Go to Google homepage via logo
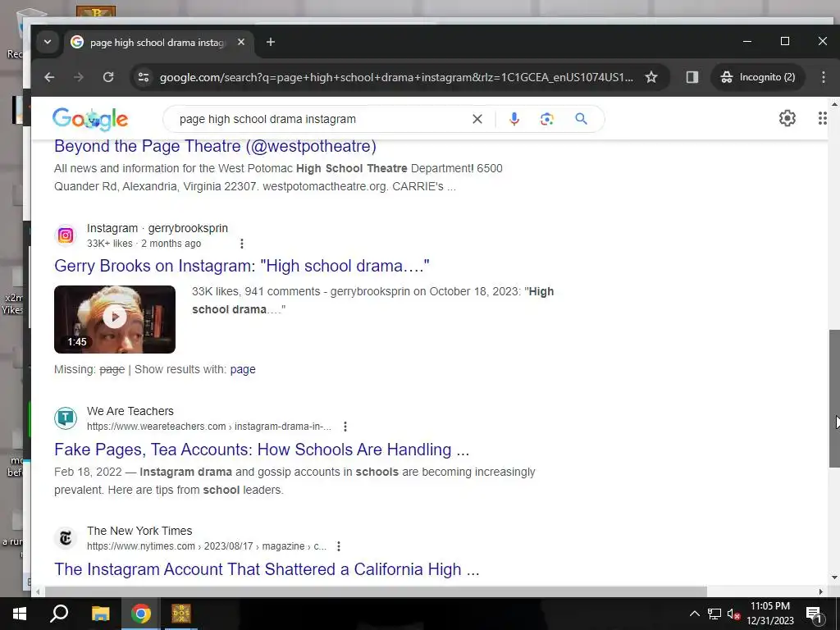The image size is (840, 630). click(90, 119)
